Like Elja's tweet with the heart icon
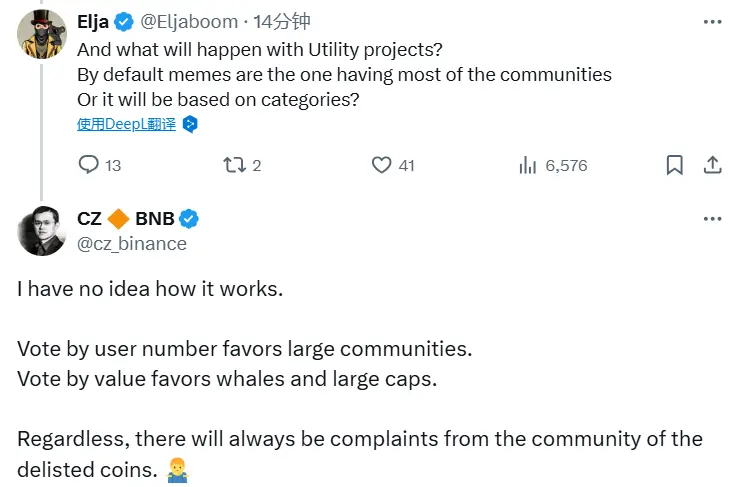This screenshot has width=744, height=487. [381, 165]
